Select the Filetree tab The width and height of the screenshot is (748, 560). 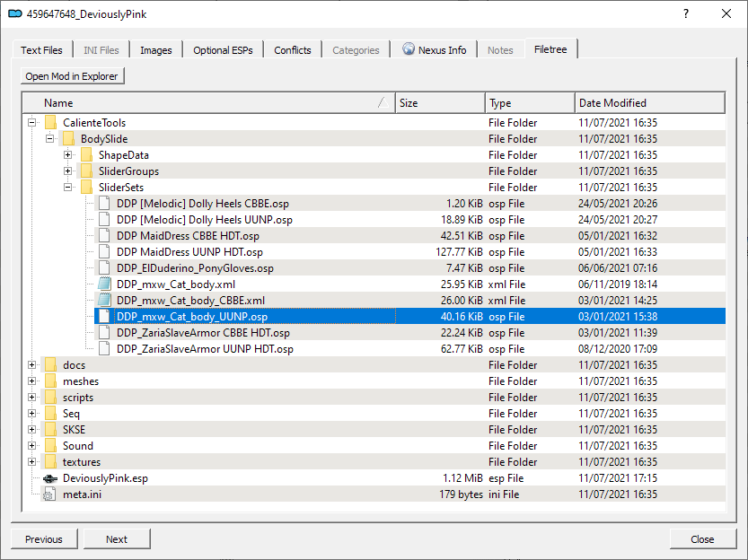point(550,49)
